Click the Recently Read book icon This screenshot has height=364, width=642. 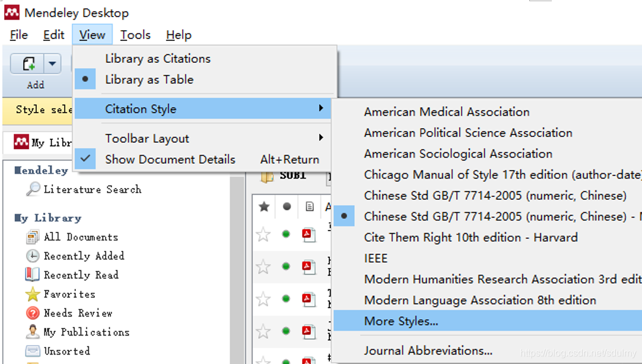click(x=33, y=274)
